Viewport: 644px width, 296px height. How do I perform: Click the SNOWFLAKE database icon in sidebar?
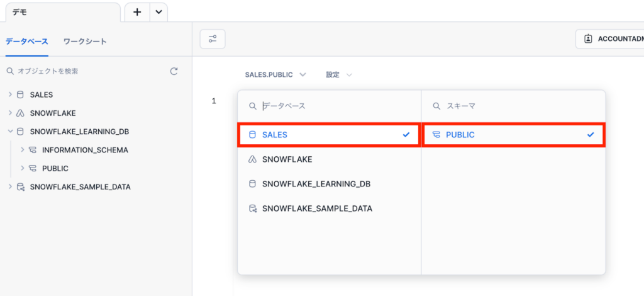click(20, 113)
